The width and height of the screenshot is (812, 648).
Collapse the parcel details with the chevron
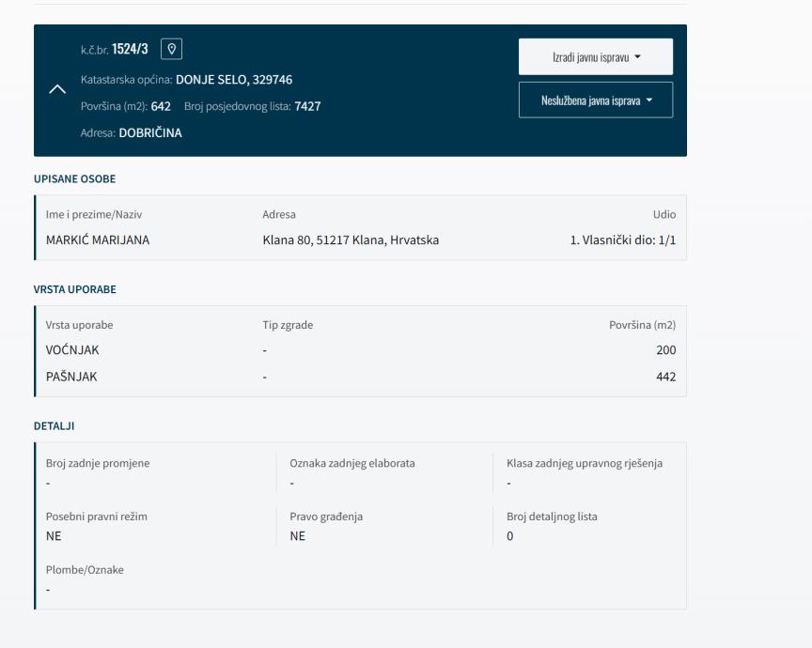57,89
